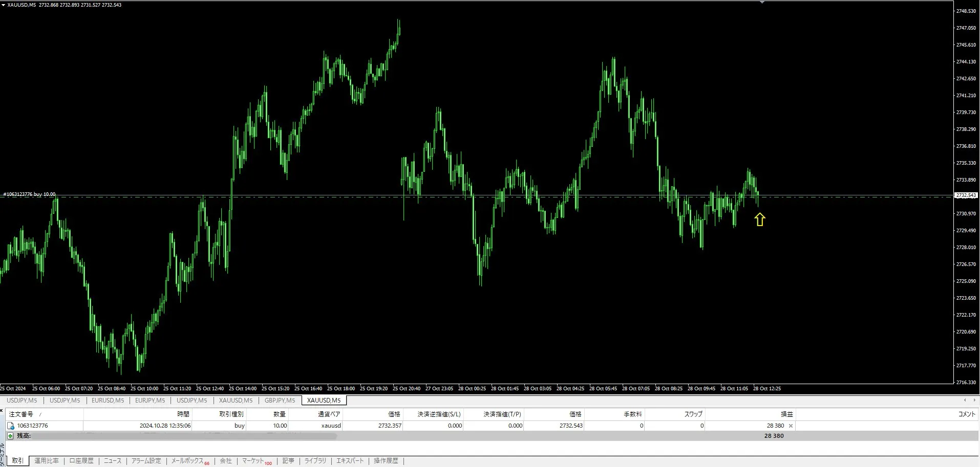This screenshot has height=467, width=980.
Task: Sort orders by the 注文番号 column header
Action: (x=44, y=414)
